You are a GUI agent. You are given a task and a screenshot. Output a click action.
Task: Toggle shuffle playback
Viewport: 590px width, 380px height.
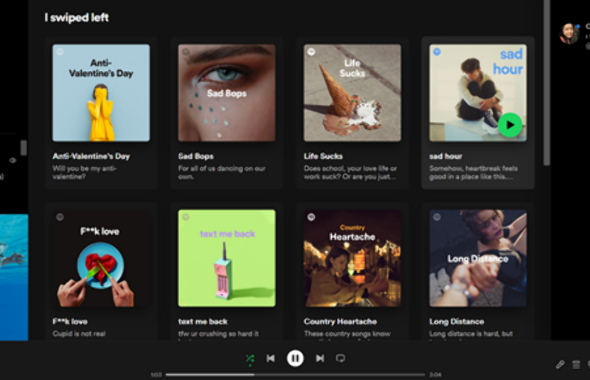[250, 359]
